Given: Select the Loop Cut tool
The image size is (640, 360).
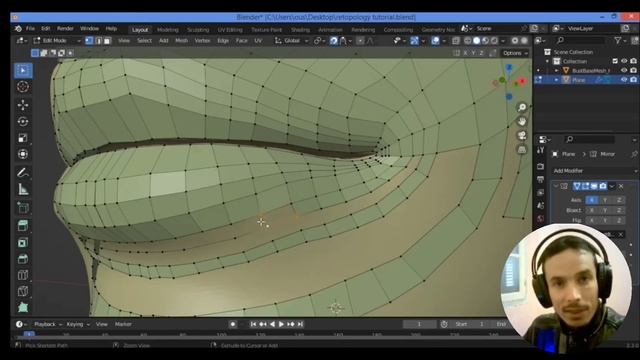Looking at the screenshot, I should [23, 275].
